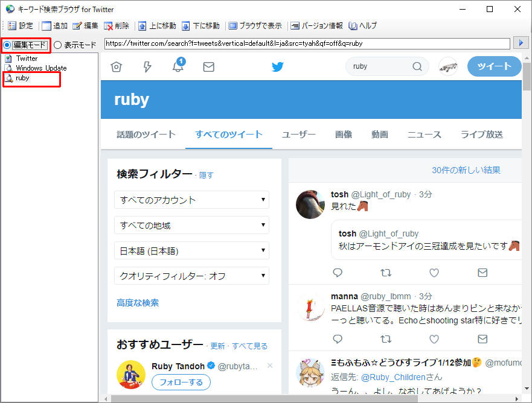Image resolution: width=532 pixels, height=403 pixels.
Task: Open Ruby Tandoh's avatar
Action: click(131, 375)
